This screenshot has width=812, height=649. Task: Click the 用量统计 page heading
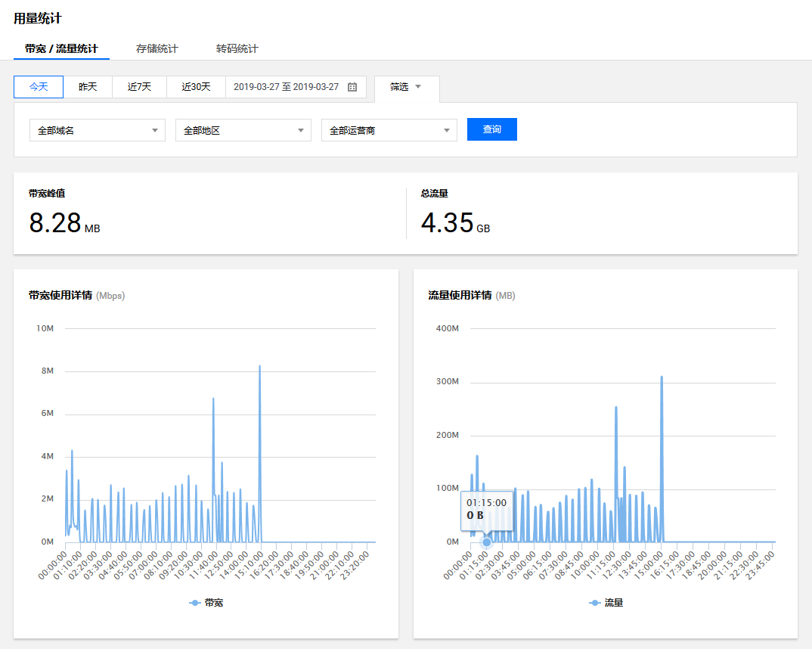coord(37,19)
